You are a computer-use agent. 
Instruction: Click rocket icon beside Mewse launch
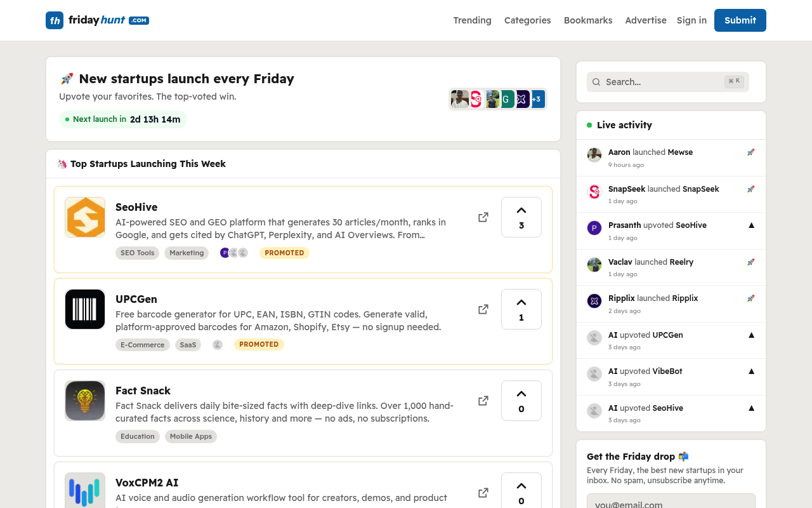point(751,152)
